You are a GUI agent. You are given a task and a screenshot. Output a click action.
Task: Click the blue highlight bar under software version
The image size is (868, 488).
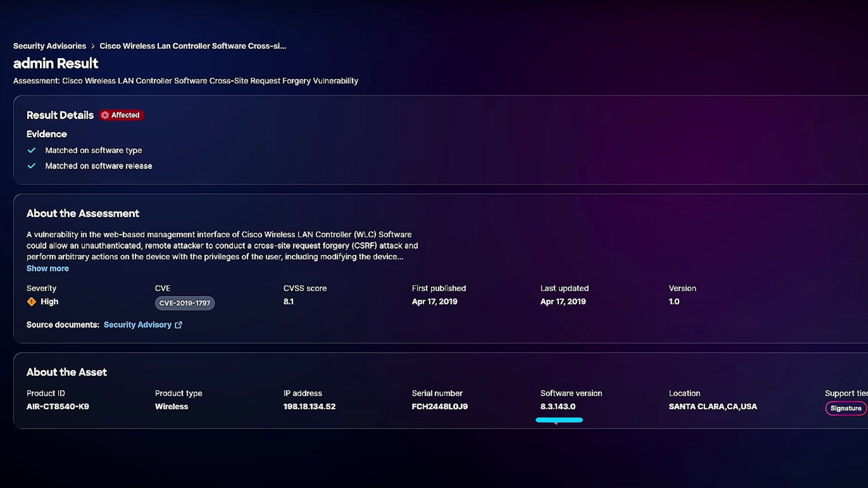tap(559, 420)
